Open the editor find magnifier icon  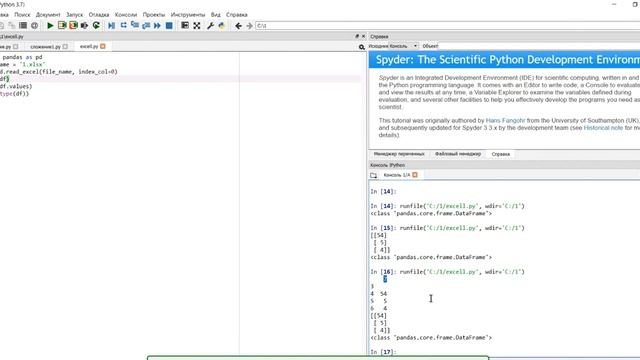pyautogui.click(x=362, y=47)
